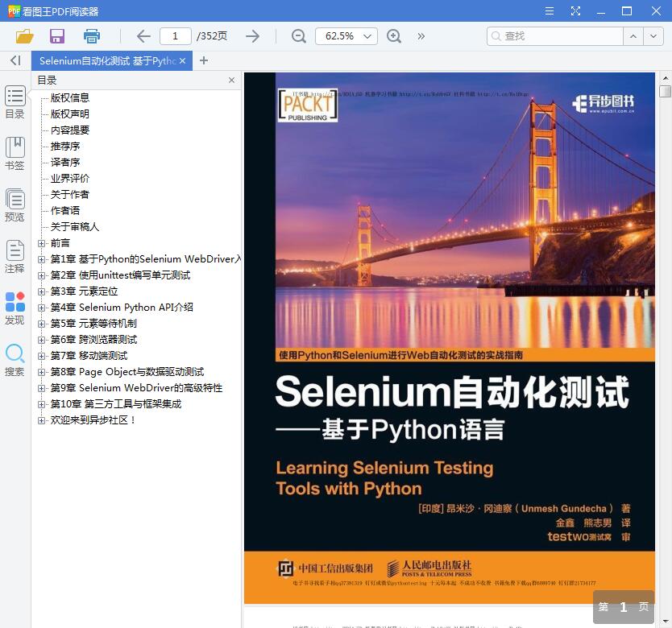Jump to 关于作者 in outline

pos(70,195)
